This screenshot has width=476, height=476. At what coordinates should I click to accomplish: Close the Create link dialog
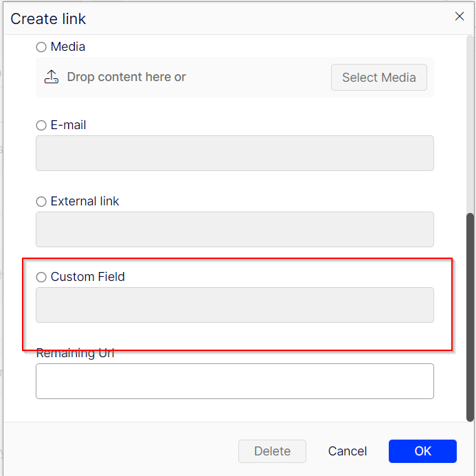point(460,16)
